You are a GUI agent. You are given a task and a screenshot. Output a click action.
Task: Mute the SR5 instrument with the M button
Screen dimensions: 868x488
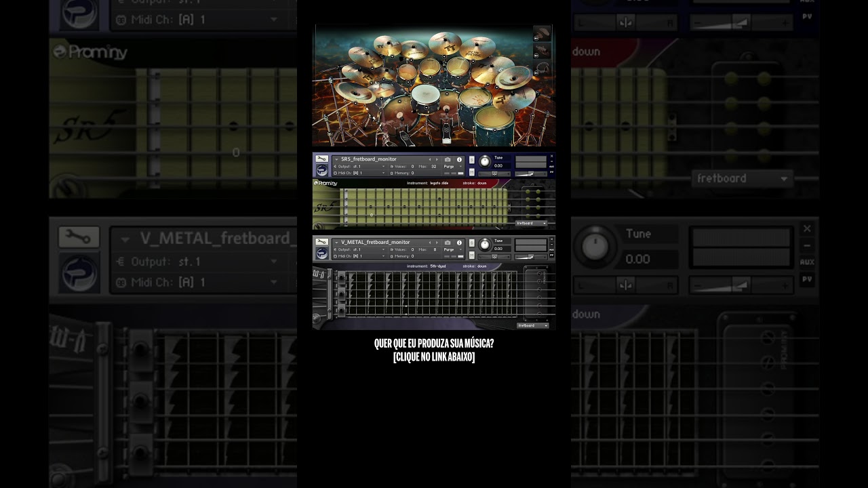(x=472, y=172)
